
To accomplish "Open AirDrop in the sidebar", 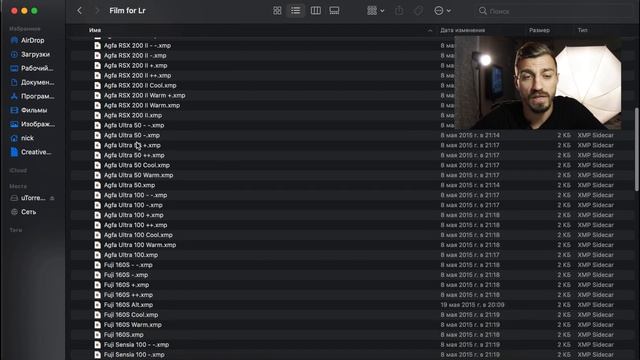I will [x=33, y=40].
